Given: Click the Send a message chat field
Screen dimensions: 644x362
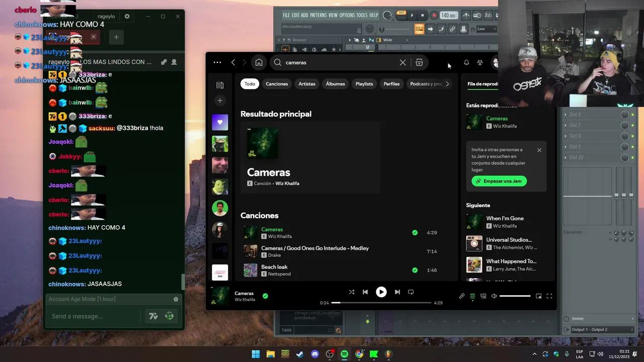Looking at the screenshot, I should [93, 316].
